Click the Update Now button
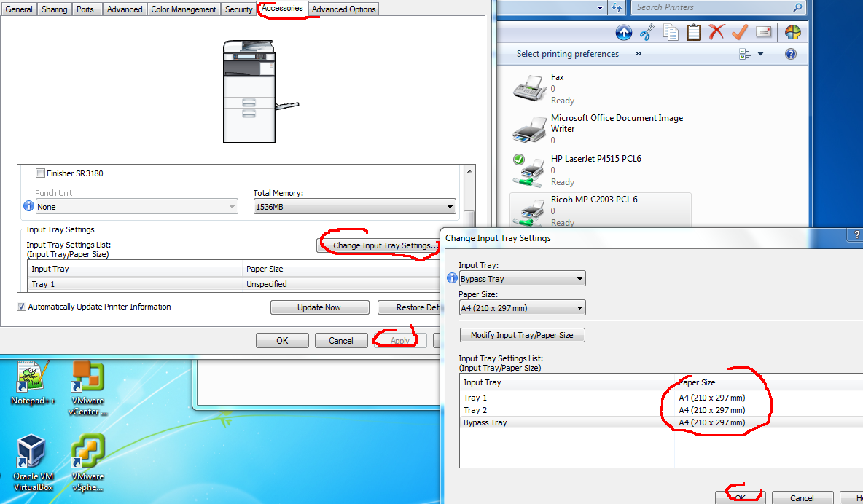 319,307
